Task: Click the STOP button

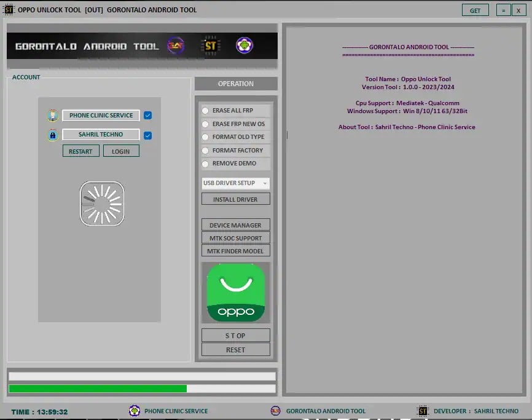Action: (x=235, y=336)
